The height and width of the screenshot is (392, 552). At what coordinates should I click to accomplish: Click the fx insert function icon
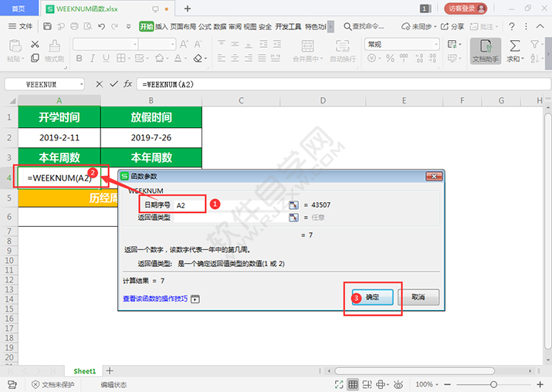(128, 84)
